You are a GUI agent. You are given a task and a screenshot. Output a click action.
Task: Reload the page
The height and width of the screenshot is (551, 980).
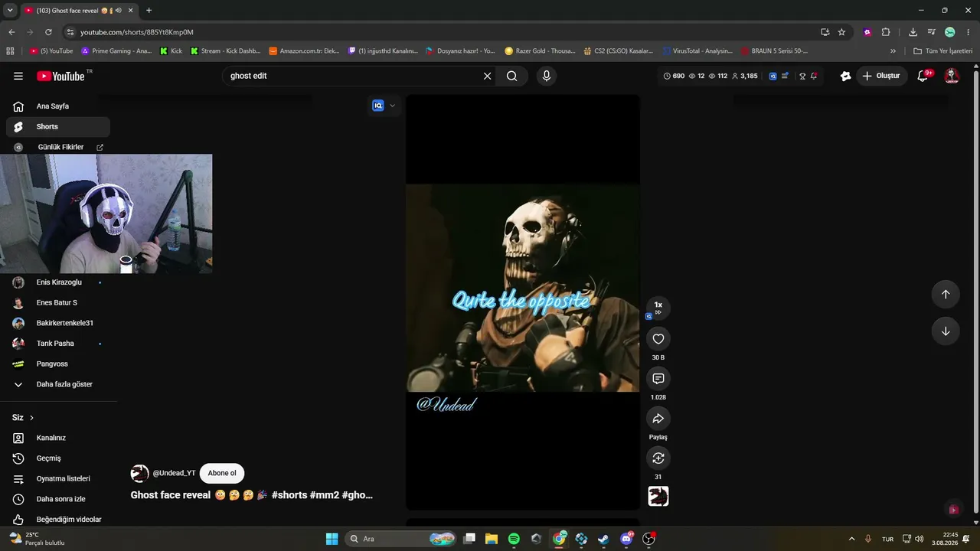click(48, 32)
